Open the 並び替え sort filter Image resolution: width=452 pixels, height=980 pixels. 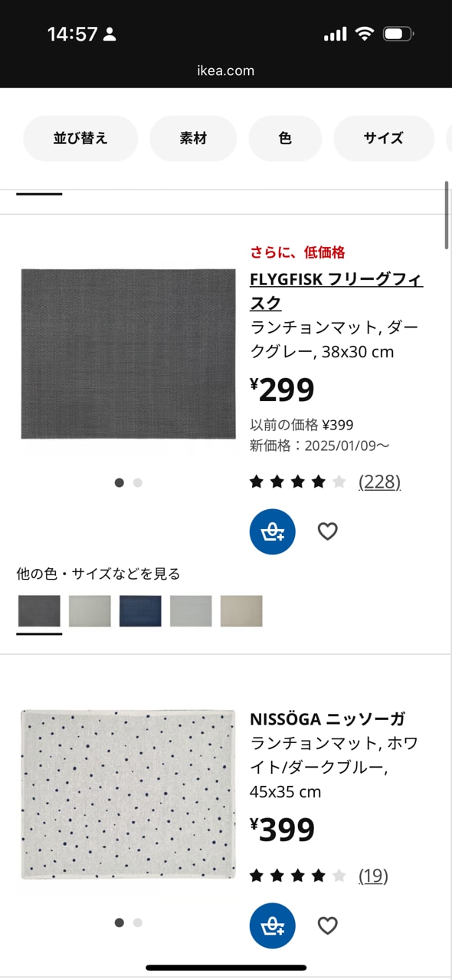coord(80,138)
